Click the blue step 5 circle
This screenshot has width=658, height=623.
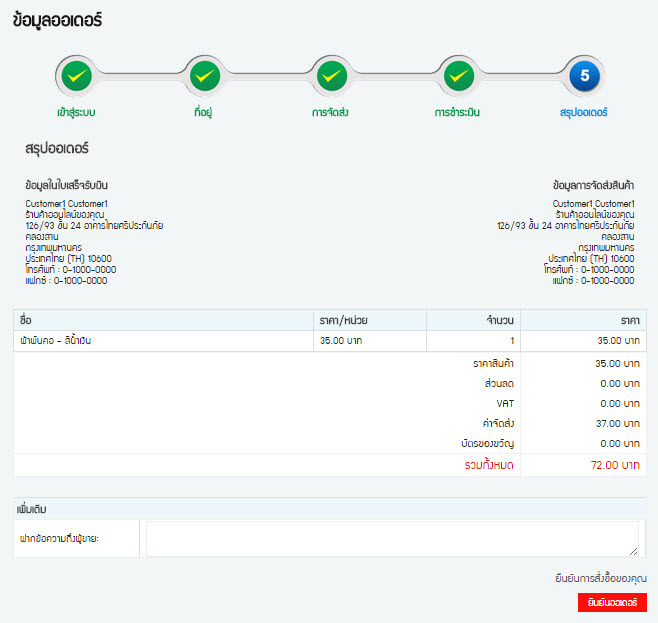(x=584, y=75)
